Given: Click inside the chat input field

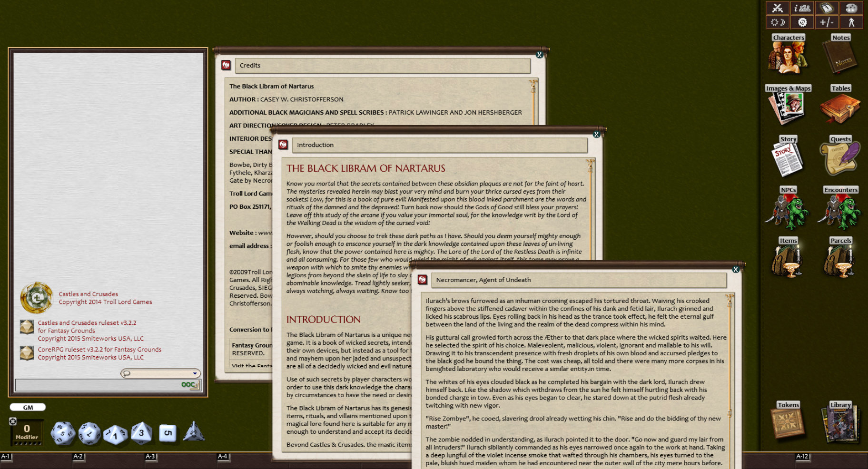Looking at the screenshot, I should coord(95,384).
